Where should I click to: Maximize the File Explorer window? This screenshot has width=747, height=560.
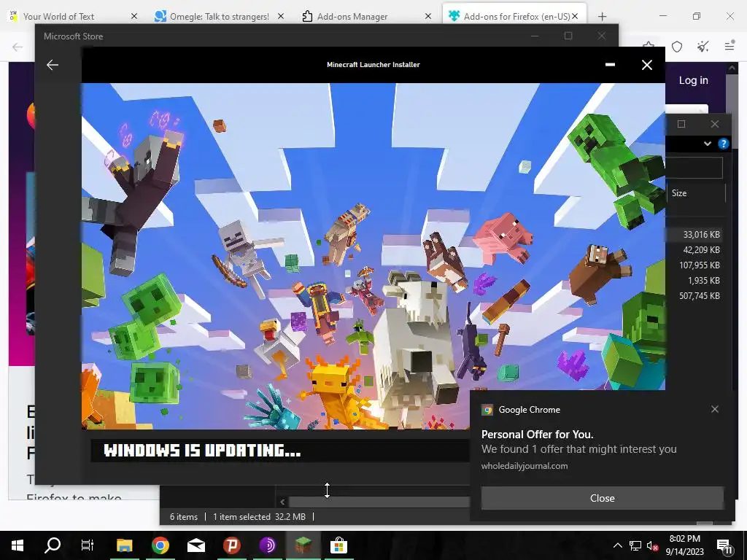tap(681, 124)
